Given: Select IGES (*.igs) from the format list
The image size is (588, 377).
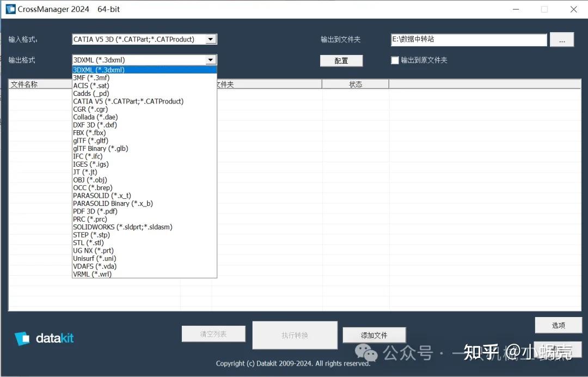Looking at the screenshot, I should [x=90, y=164].
